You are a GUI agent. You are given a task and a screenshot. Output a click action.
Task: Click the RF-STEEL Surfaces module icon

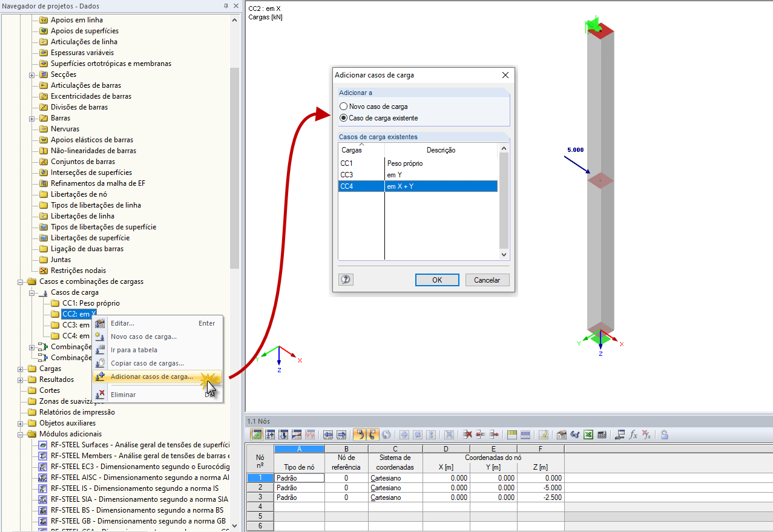click(43, 445)
